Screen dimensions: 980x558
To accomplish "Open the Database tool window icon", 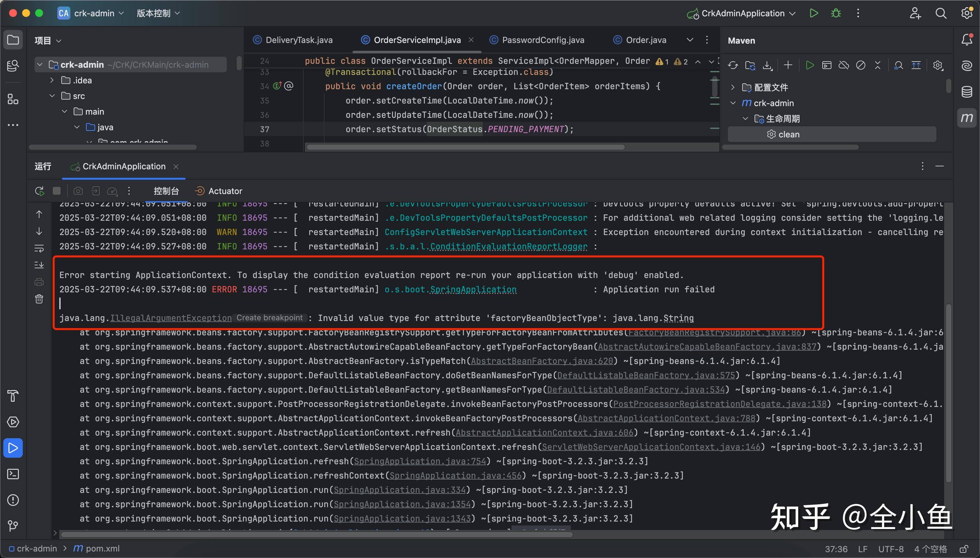I will tap(967, 92).
